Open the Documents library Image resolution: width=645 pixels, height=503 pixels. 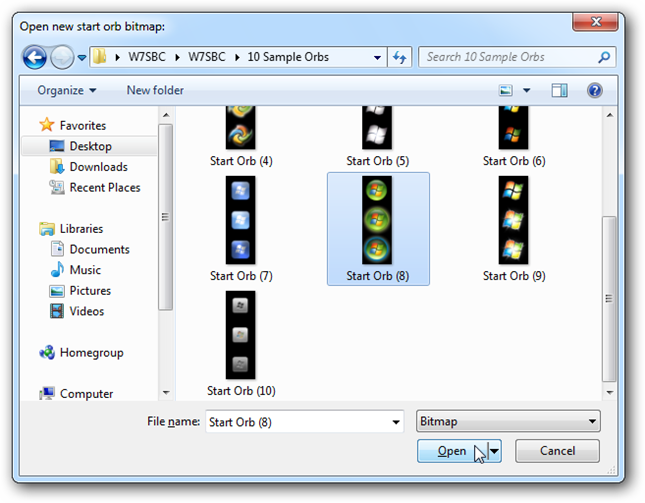coord(100,249)
